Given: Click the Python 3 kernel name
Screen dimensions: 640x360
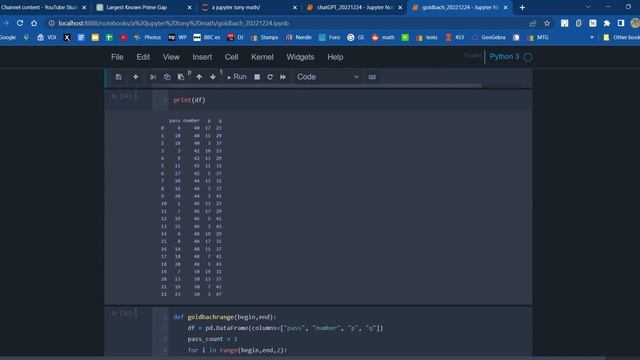Looking at the screenshot, I should point(504,57).
